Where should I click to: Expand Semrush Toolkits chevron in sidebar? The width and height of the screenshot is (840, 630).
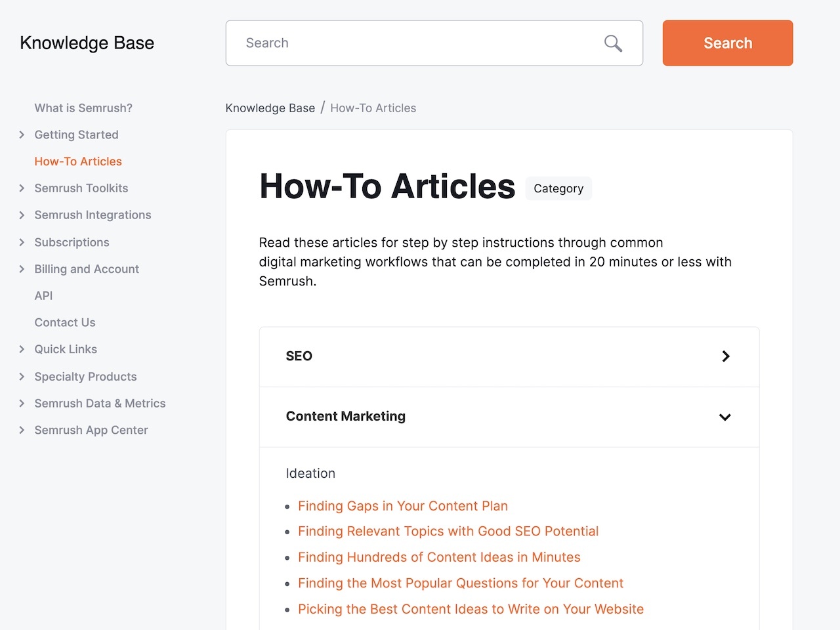[x=22, y=188]
